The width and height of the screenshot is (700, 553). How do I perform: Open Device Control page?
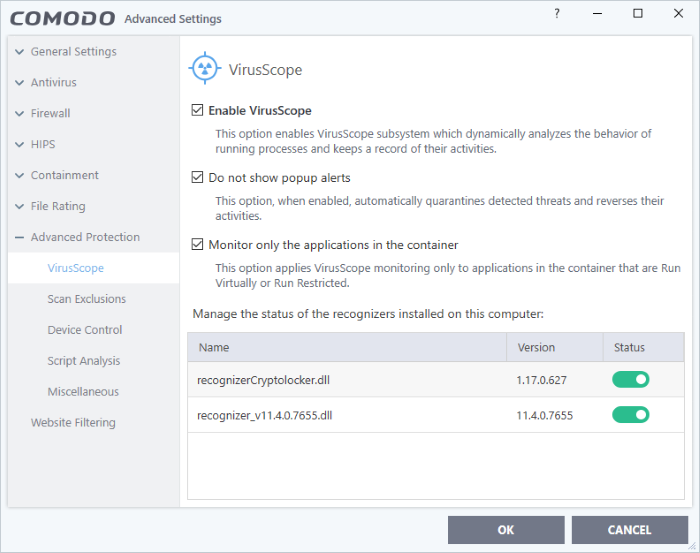click(x=85, y=330)
